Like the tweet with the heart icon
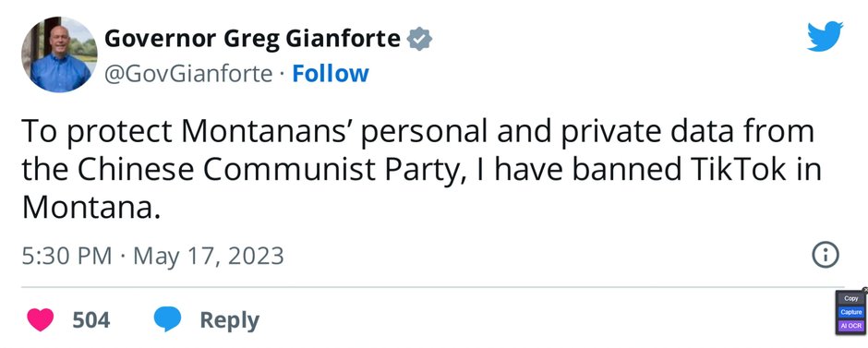868x348 pixels. coord(41,319)
